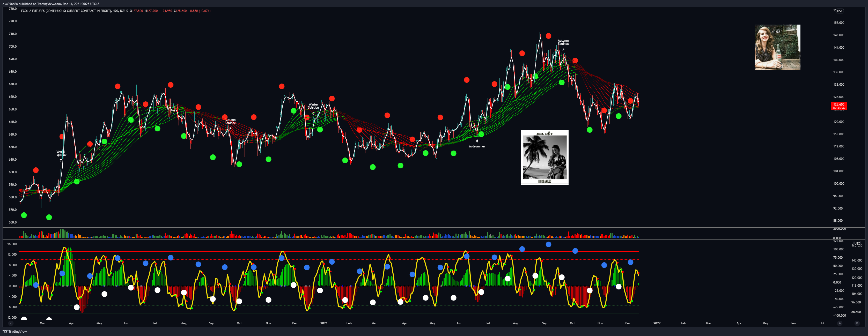The width and height of the screenshot is (868, 336).
Task: Click the Z timezone button on time axis
Action: pos(11,323)
